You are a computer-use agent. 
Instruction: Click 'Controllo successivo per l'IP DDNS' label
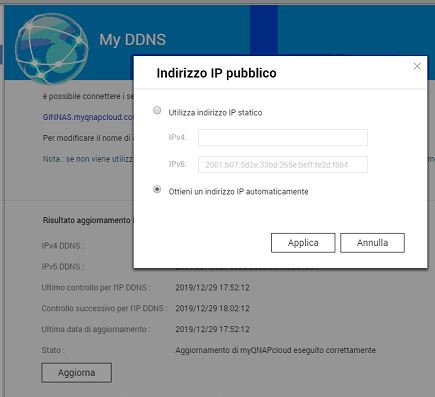104,308
